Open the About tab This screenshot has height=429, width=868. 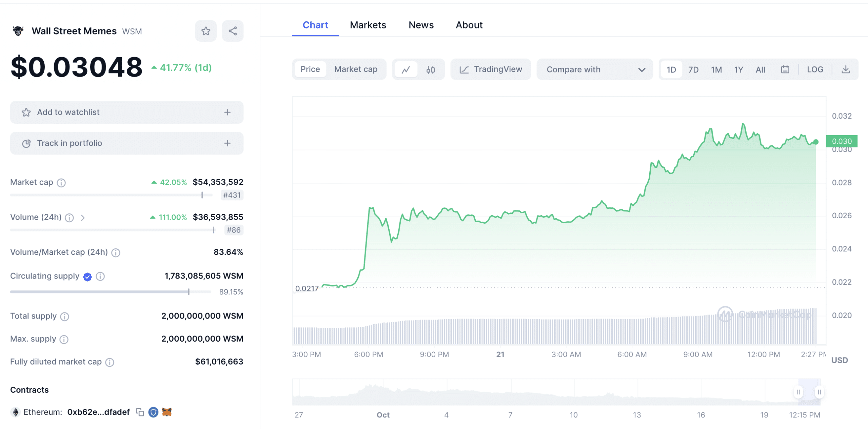(469, 25)
